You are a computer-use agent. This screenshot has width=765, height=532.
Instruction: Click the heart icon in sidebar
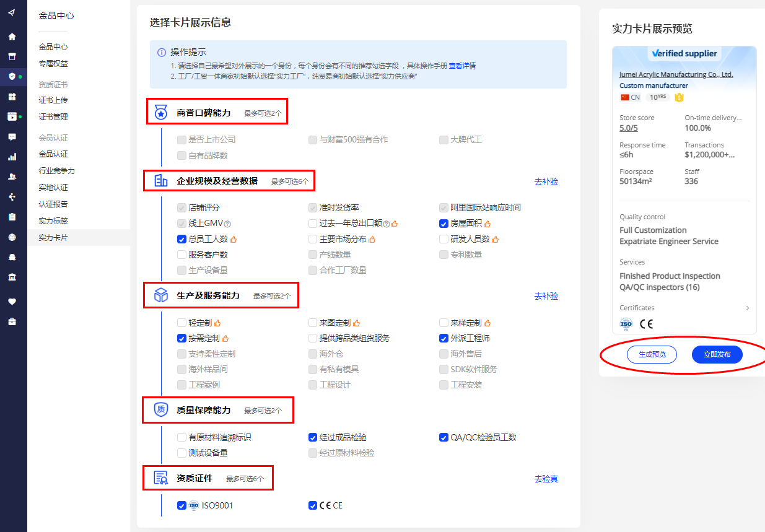click(12, 302)
